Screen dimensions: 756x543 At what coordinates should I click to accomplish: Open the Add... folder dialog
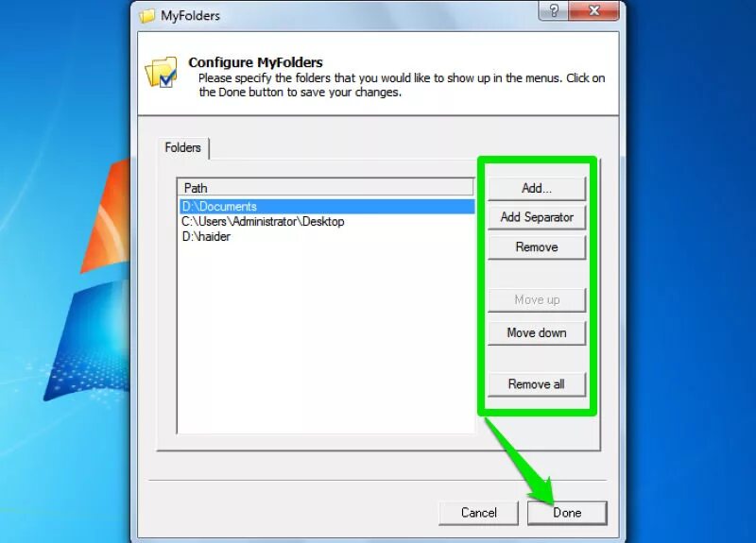click(537, 188)
